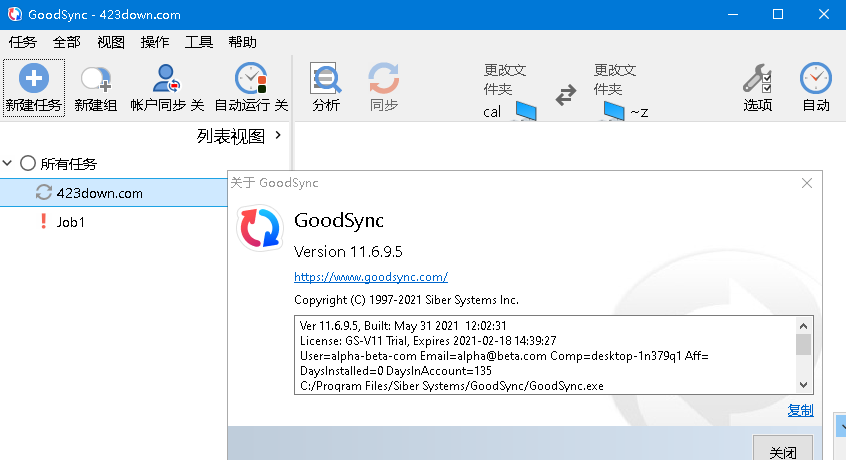Close the About GoodSync dialog with X

(x=807, y=183)
